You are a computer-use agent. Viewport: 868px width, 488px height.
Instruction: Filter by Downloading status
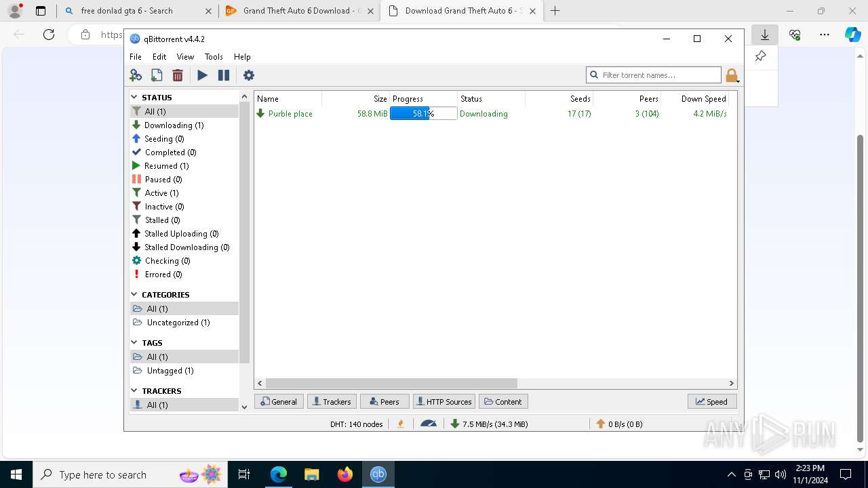click(x=184, y=125)
